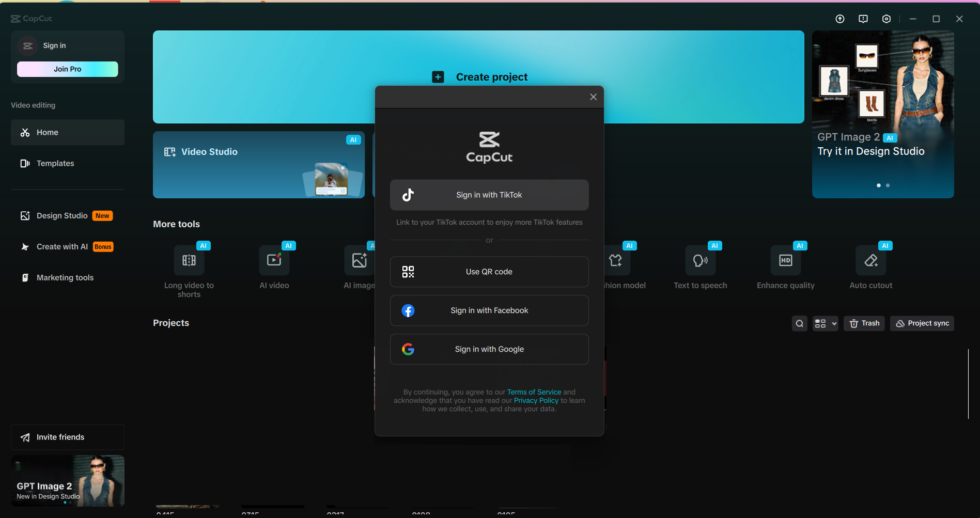980x518 pixels.
Task: Click the Video Studio film icon
Action: click(x=170, y=152)
